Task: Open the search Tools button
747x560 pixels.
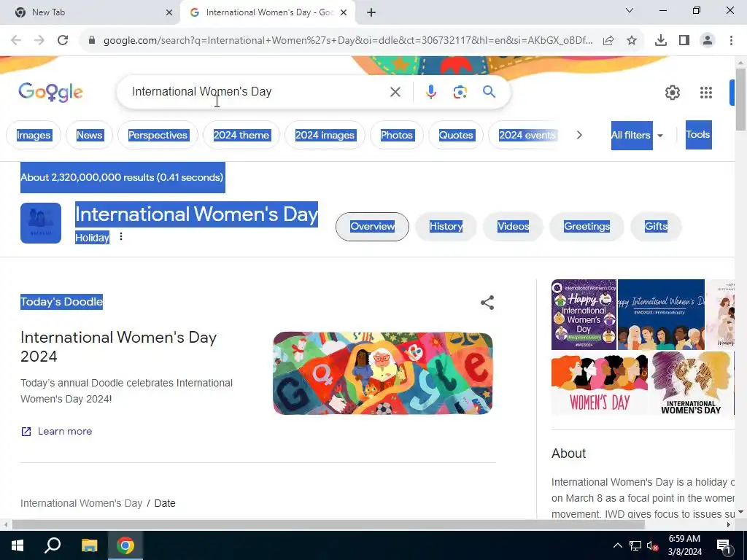Action: (x=698, y=135)
